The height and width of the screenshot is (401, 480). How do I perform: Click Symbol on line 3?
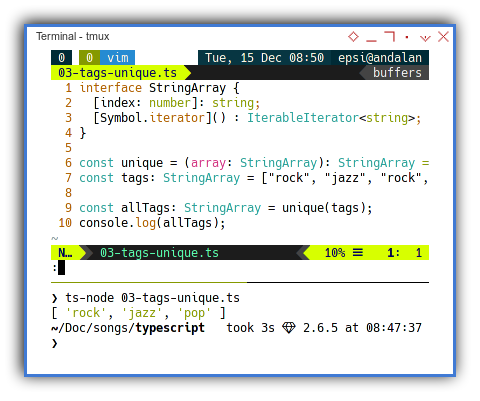click(x=121, y=118)
